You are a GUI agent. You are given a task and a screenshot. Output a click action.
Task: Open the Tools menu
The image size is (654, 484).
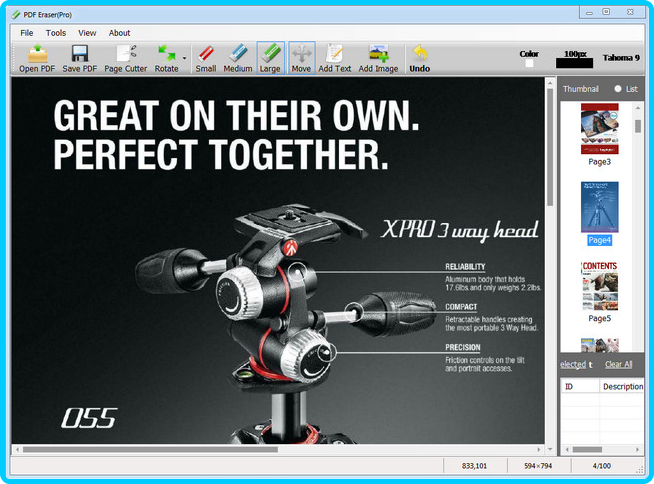pyautogui.click(x=56, y=33)
